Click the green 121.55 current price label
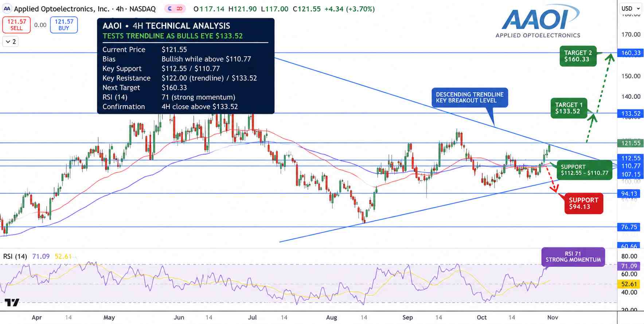 pyautogui.click(x=631, y=143)
